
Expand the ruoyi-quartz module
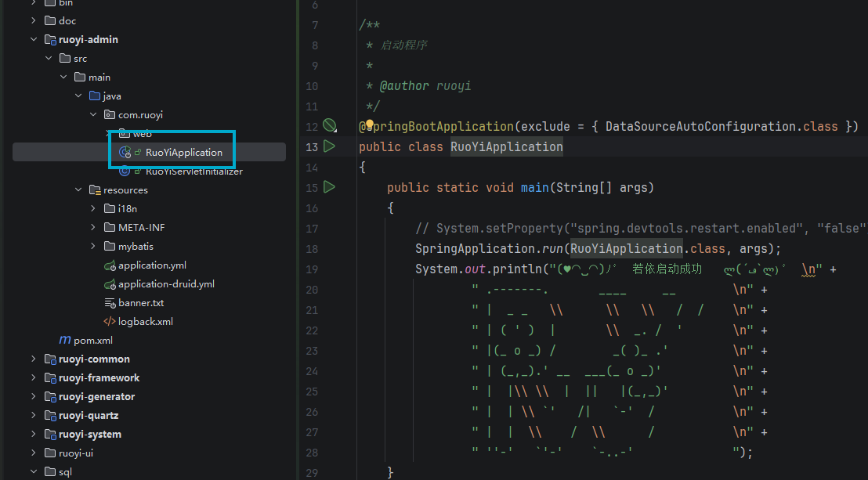click(x=34, y=415)
